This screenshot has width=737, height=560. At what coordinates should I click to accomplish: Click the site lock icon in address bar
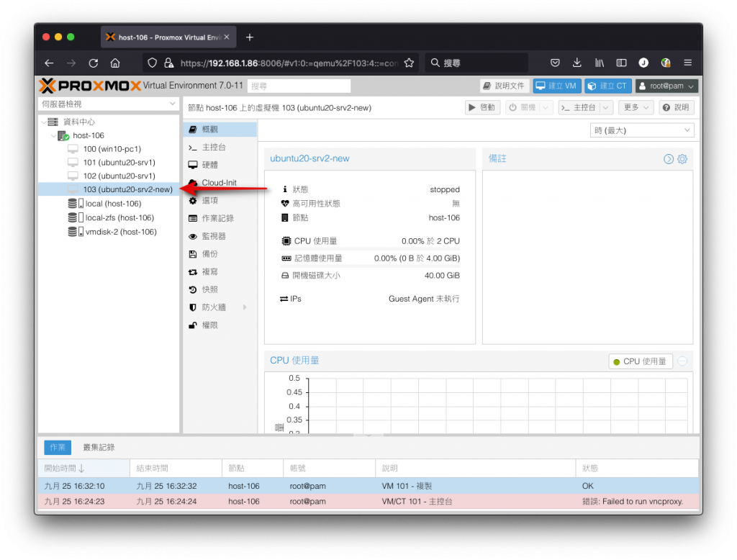click(x=168, y=63)
